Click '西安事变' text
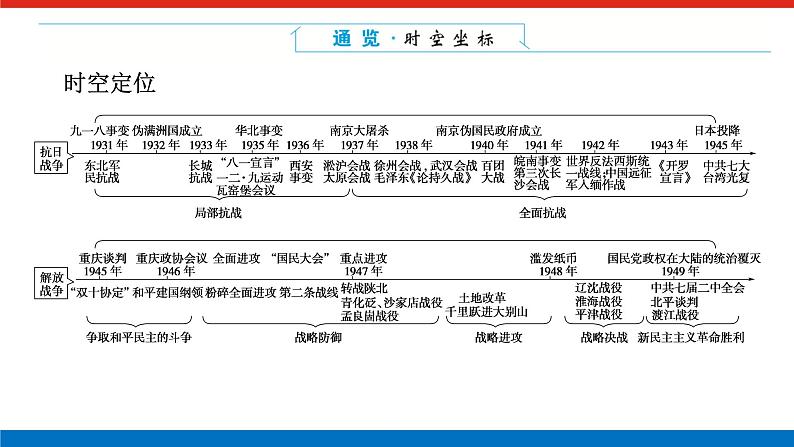This screenshot has height=447, width=794. [x=301, y=172]
